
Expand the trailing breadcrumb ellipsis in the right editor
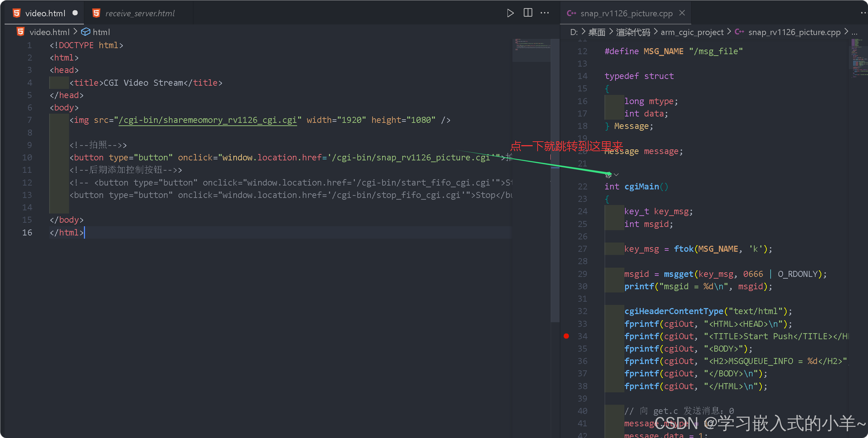(855, 32)
